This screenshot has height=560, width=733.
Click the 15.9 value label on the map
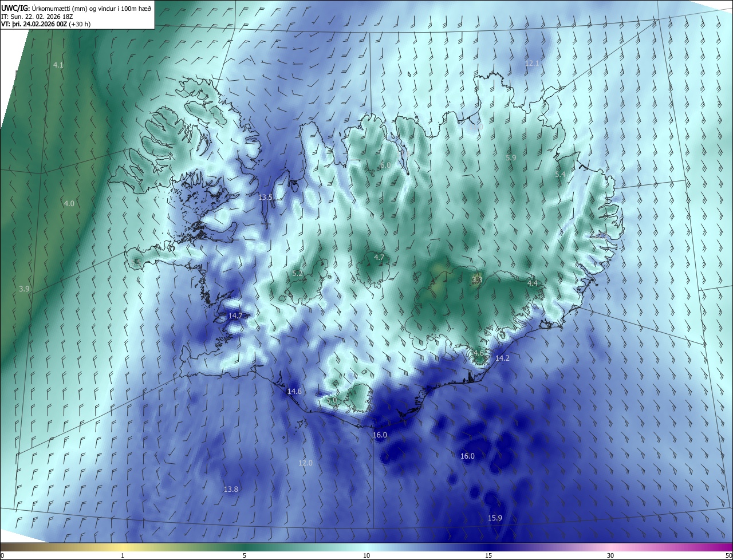point(495,518)
